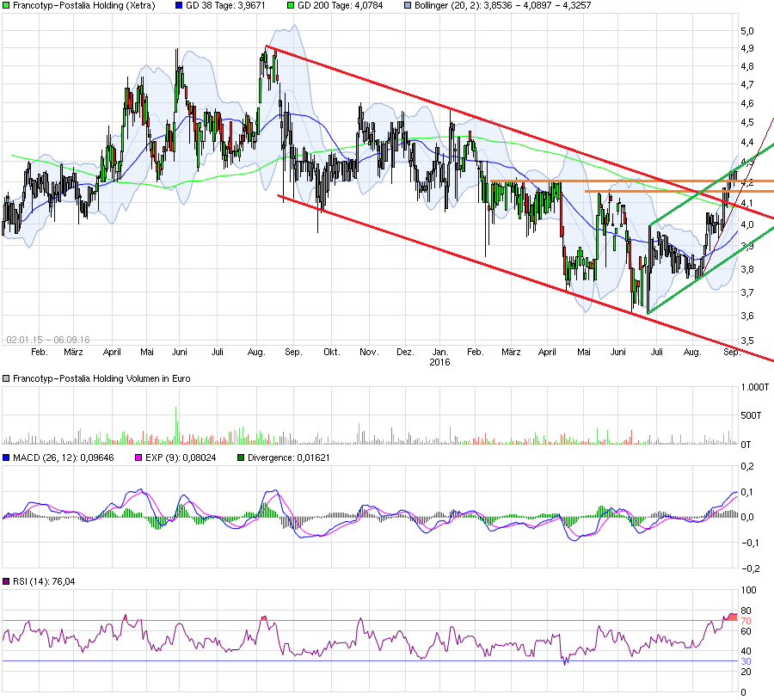The width and height of the screenshot is (774, 700).
Task: Click the '1.000T' volume axis label
Action: tap(755, 387)
